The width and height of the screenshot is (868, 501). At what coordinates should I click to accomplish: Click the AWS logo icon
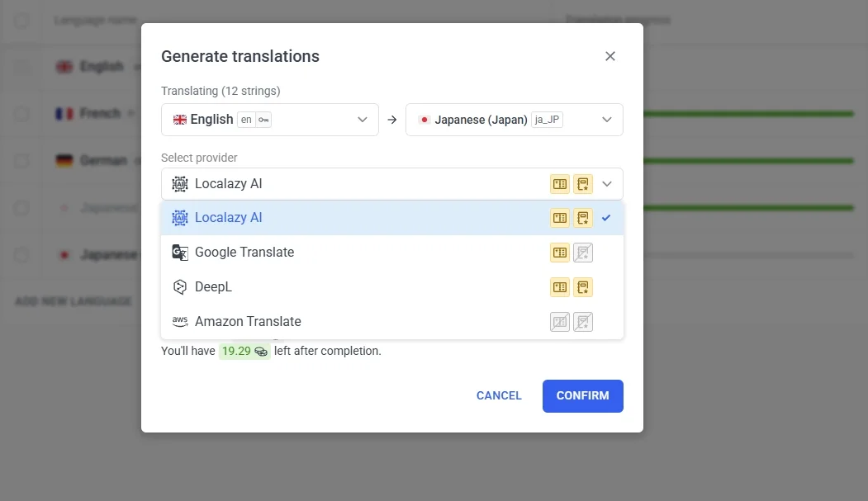coord(180,321)
